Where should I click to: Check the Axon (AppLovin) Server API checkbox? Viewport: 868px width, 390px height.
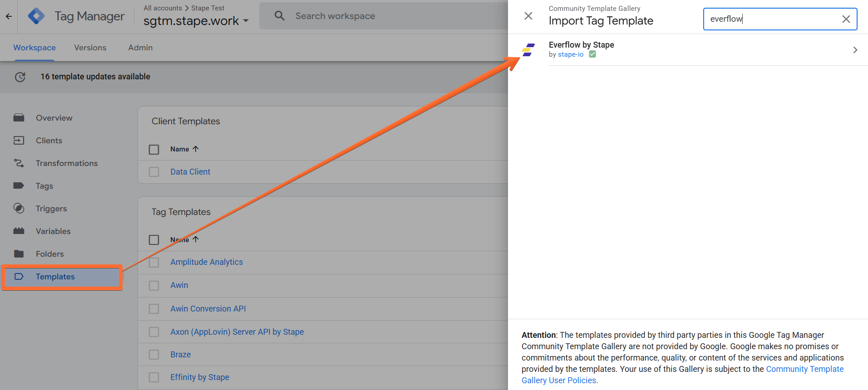click(x=154, y=332)
